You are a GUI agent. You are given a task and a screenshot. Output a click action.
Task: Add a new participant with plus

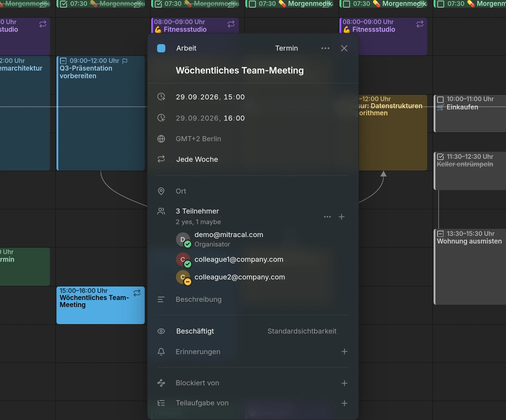(342, 217)
